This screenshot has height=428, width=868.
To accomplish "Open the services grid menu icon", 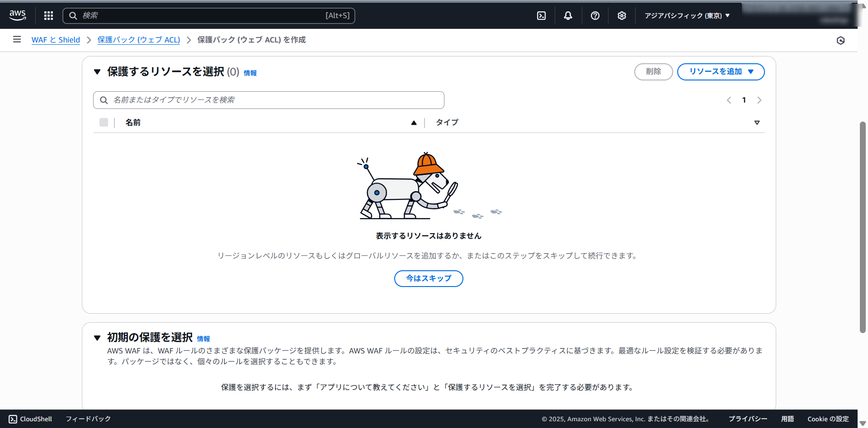I will pyautogui.click(x=48, y=16).
